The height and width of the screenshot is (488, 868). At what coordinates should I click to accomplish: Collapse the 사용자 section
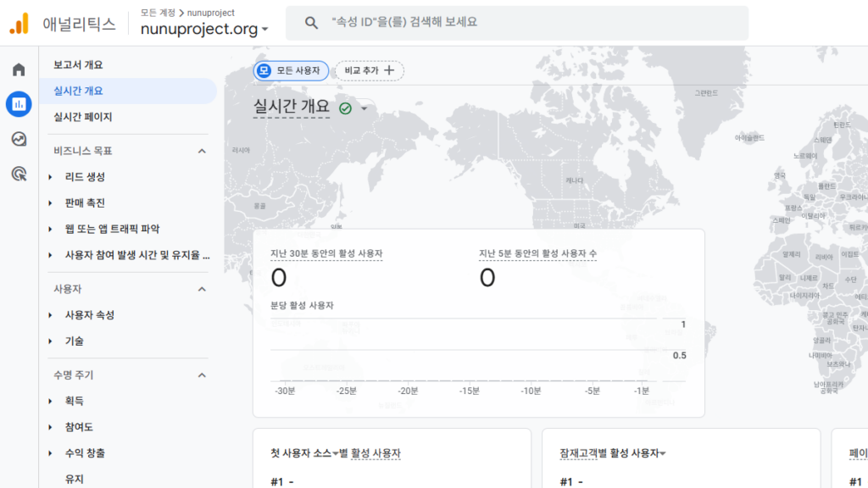coord(202,289)
